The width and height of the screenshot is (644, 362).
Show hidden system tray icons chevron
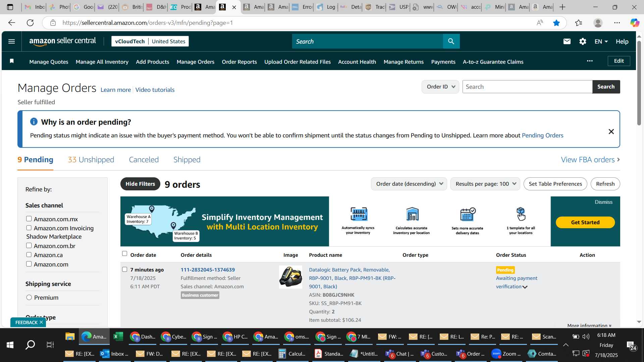pos(566,345)
